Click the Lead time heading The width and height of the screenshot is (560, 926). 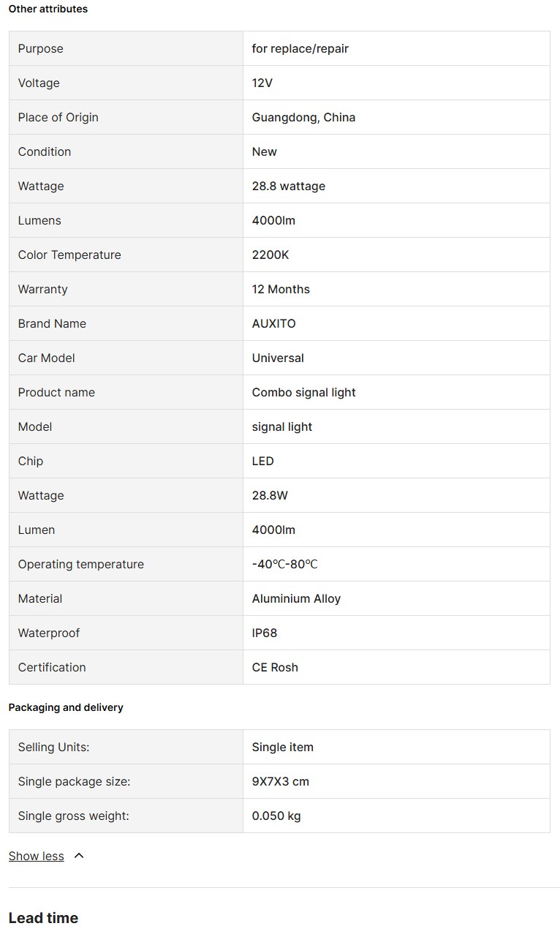pyautogui.click(x=43, y=918)
